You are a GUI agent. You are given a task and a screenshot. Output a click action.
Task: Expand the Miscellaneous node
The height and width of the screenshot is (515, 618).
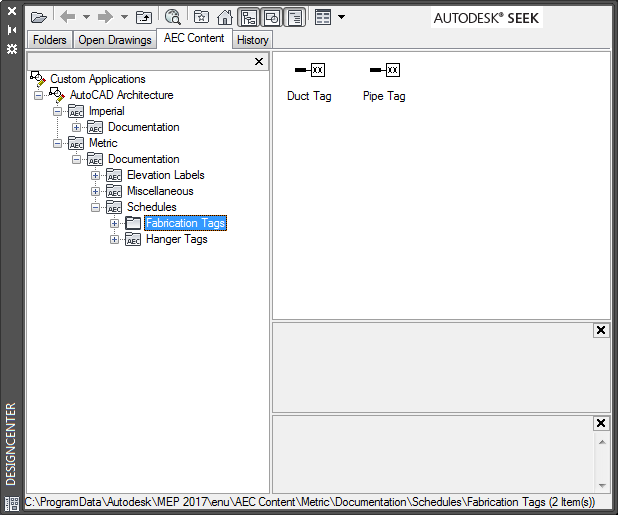[95, 191]
